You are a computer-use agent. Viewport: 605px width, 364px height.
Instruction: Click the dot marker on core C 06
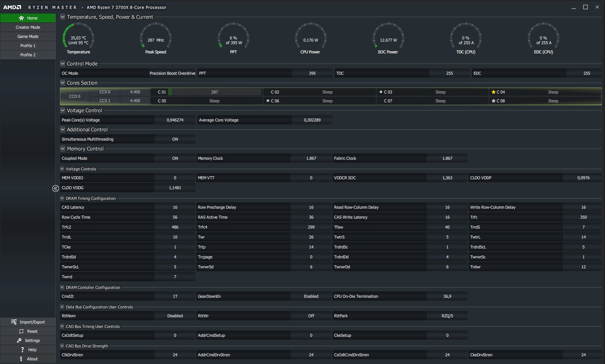[x=268, y=101]
